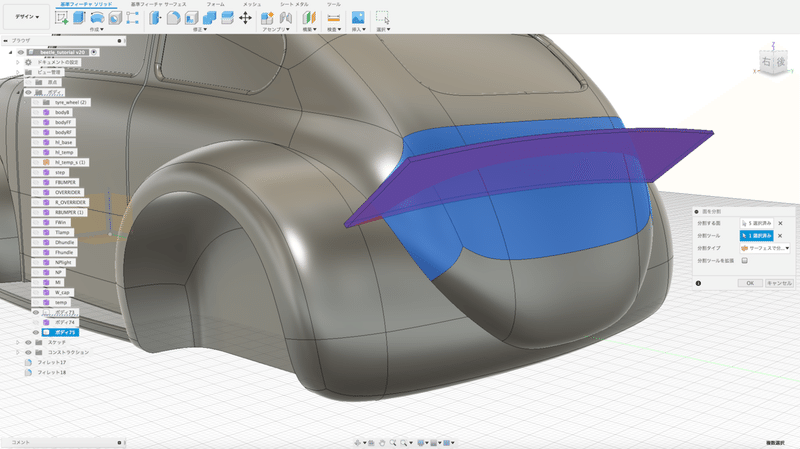Click the Orbit icon in navigation bar

pos(358,443)
